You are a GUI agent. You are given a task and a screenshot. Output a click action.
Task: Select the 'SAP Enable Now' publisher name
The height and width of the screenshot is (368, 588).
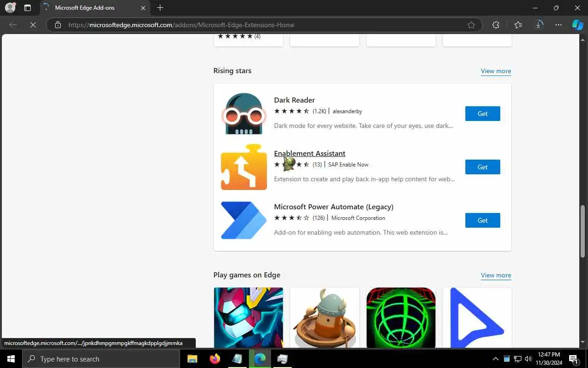(x=348, y=165)
